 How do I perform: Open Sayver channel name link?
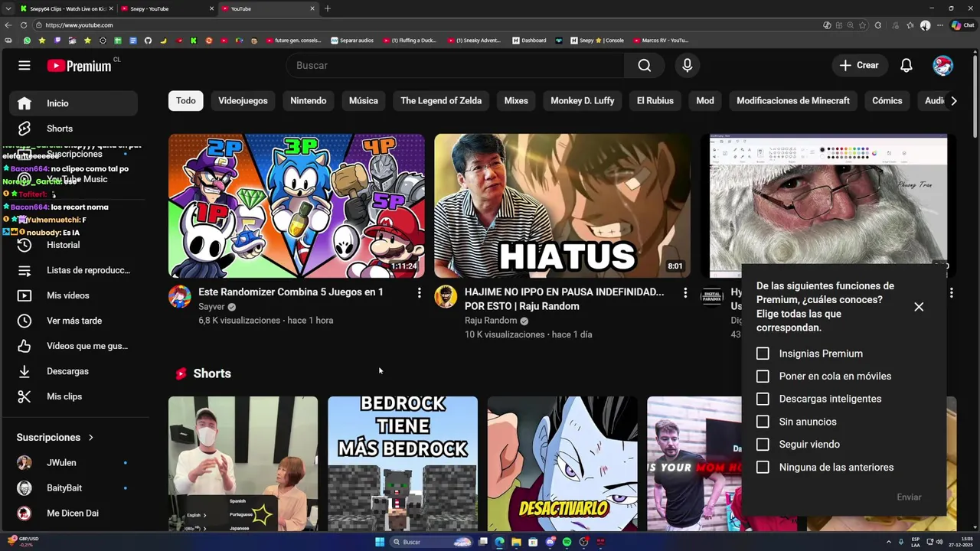(x=211, y=307)
